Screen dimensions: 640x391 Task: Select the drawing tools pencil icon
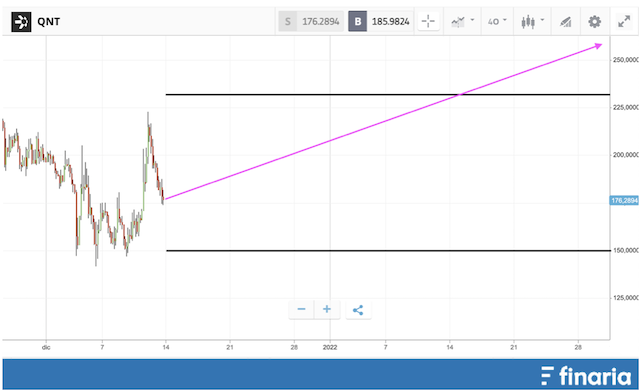[565, 22]
